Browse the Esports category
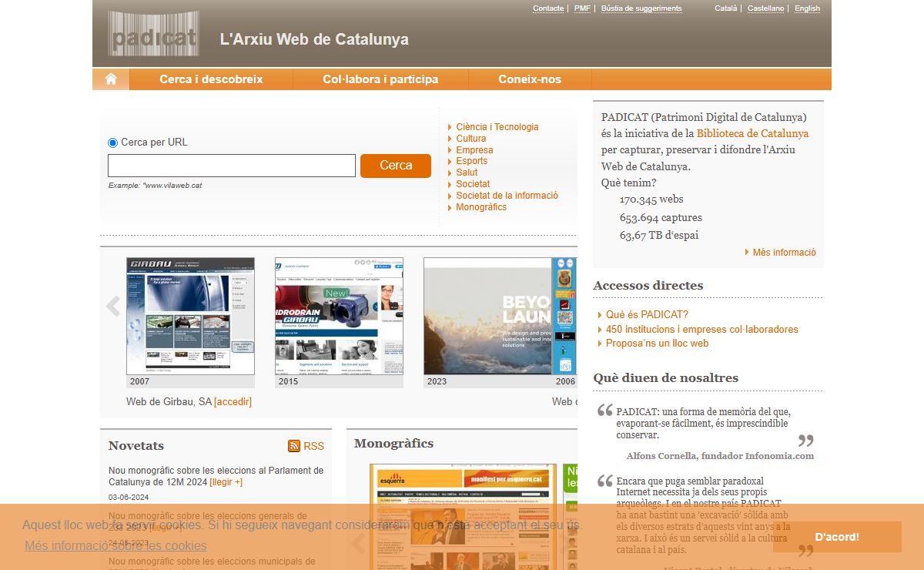The height and width of the screenshot is (570, 924). pyautogui.click(x=471, y=161)
